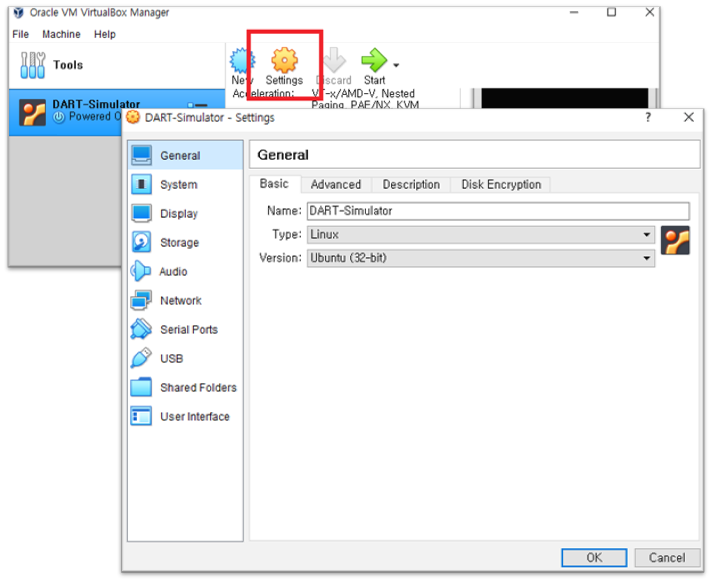Open the Start button dropdown arrow
The image size is (712, 582).
(397, 66)
